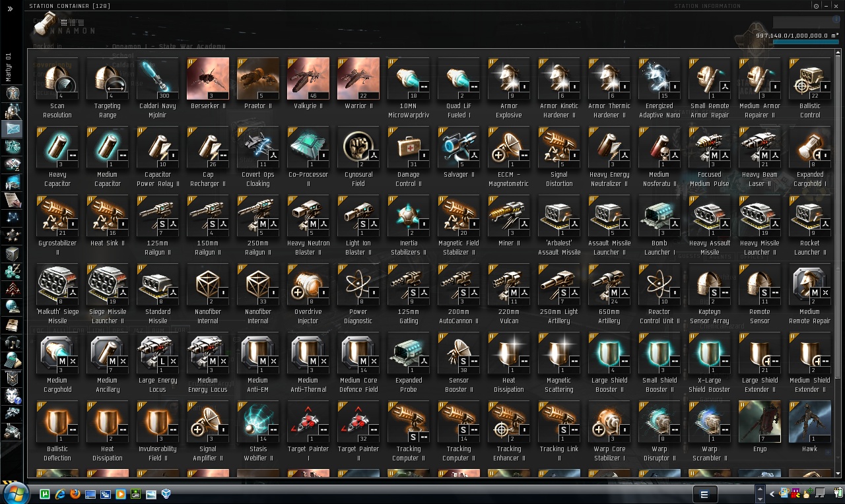Select the Stasis Webifier II stack
This screenshot has height=504, width=845.
pyautogui.click(x=258, y=422)
